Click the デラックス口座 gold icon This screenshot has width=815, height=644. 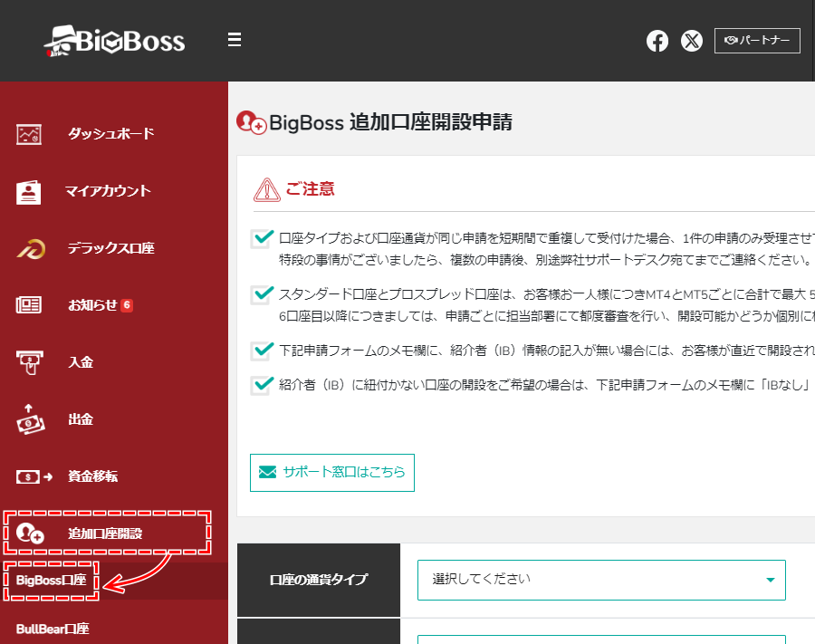[x=31, y=248]
